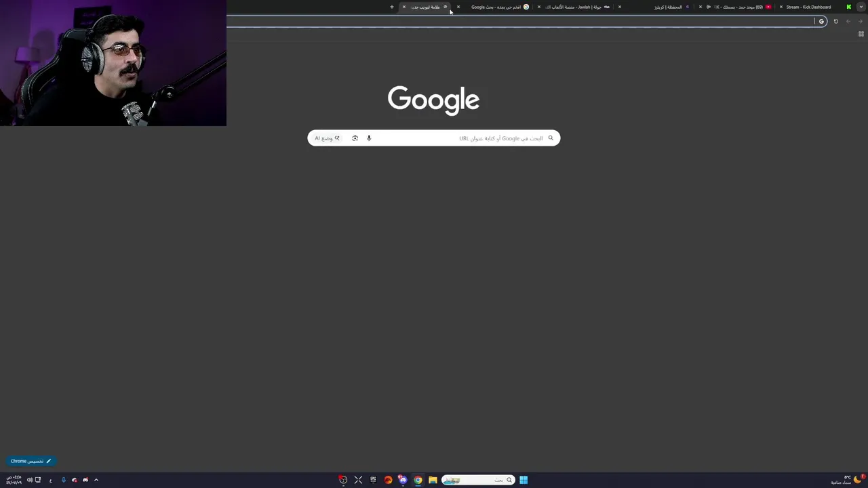The height and width of the screenshot is (488, 868).
Task: Close the Jawlah tab
Action: tap(539, 7)
